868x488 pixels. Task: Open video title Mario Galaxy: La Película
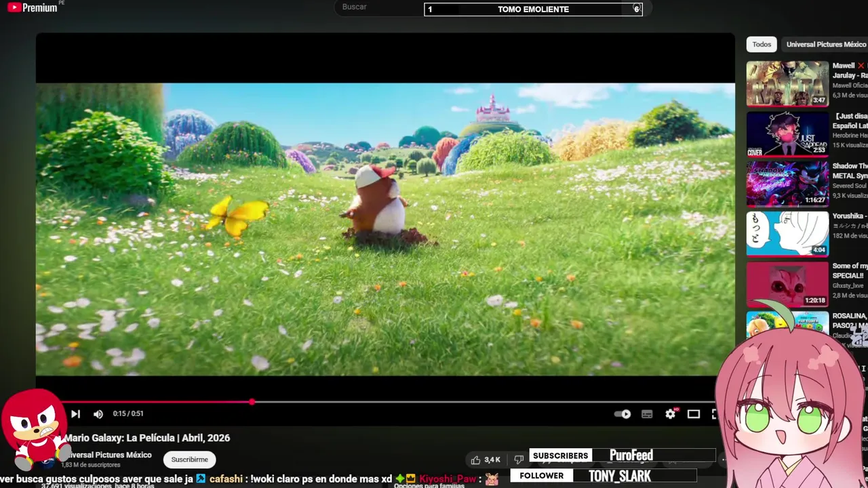[x=147, y=438]
